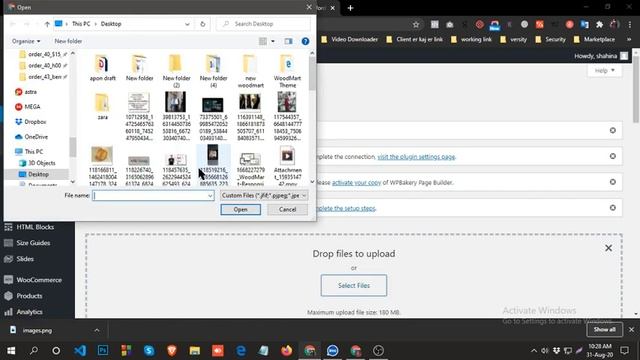Open the Video Downloader bookmark folder

pos(349,40)
